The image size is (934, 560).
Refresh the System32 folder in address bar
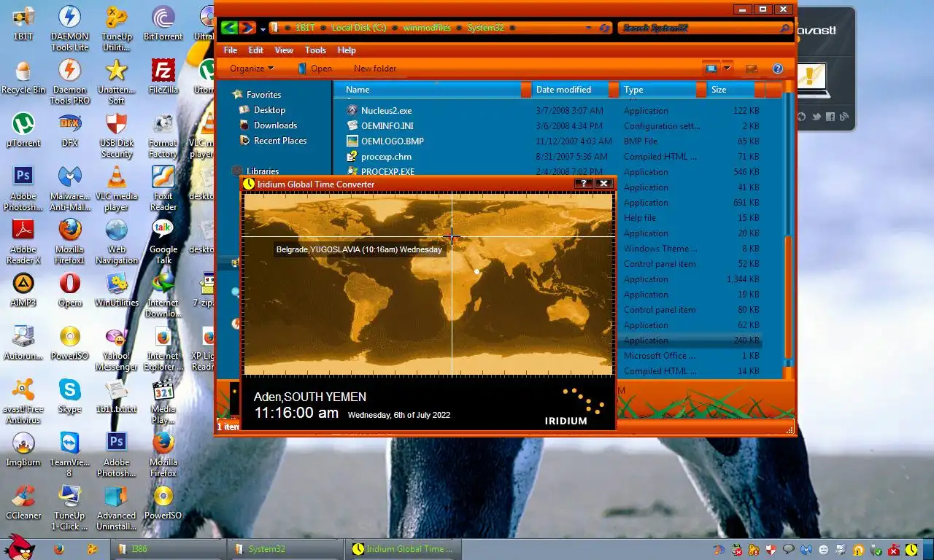pyautogui.click(x=604, y=28)
